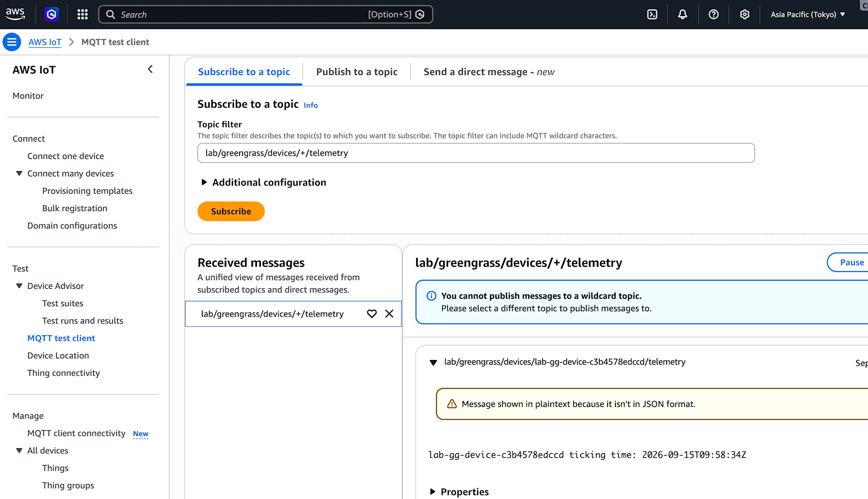Open Connect one device
This screenshot has height=499, width=868.
tap(66, 156)
